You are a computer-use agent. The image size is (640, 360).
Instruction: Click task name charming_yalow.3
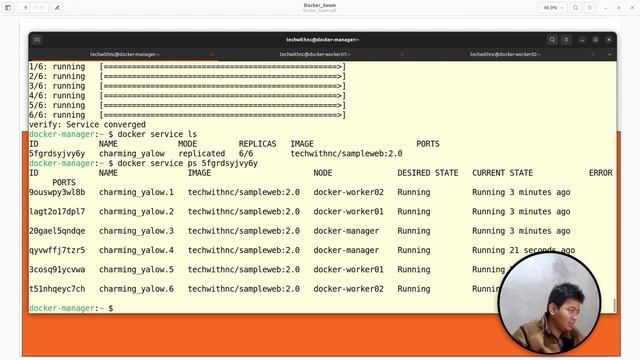pyautogui.click(x=136, y=231)
